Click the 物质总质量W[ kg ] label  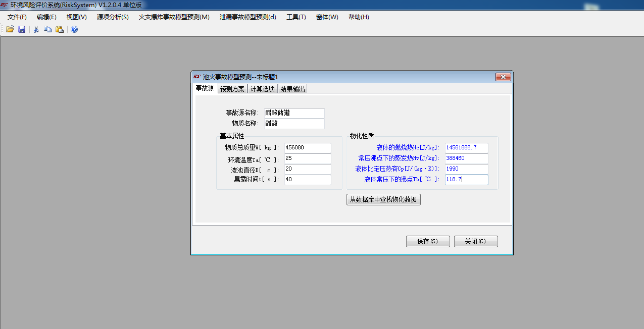(x=252, y=148)
